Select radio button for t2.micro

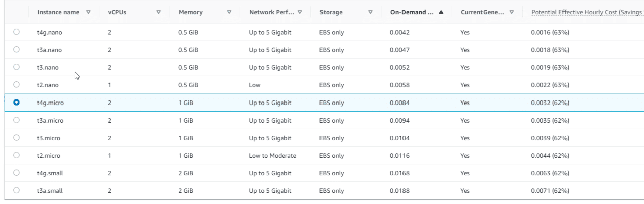point(17,155)
